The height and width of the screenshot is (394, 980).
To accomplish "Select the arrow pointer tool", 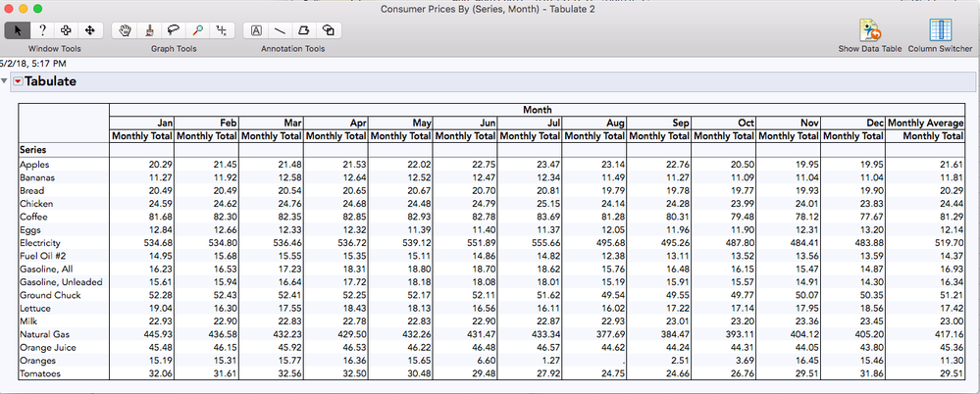I will click(x=17, y=30).
